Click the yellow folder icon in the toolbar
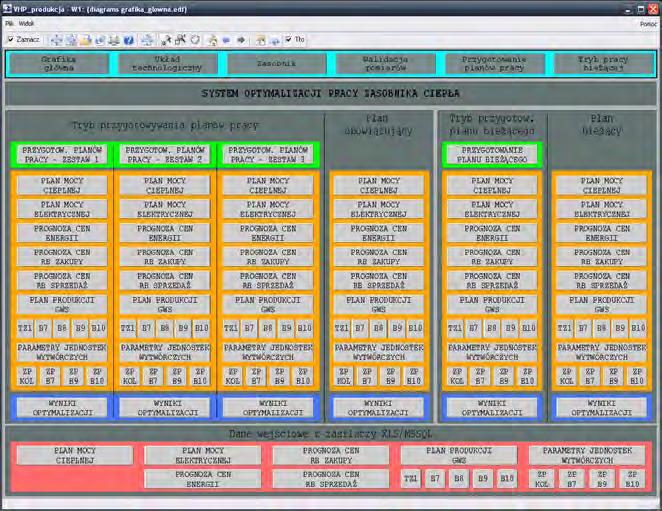Viewport: 662px width, 511px height. pos(85,40)
